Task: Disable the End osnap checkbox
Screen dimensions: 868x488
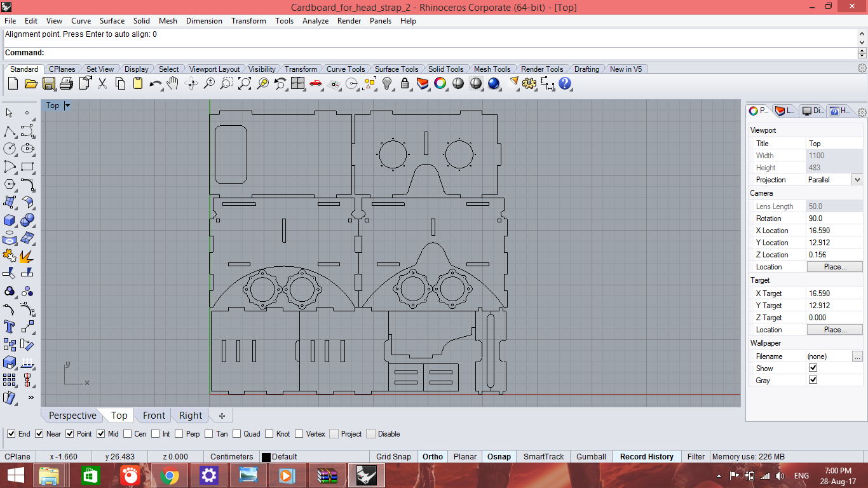Action: (x=11, y=434)
